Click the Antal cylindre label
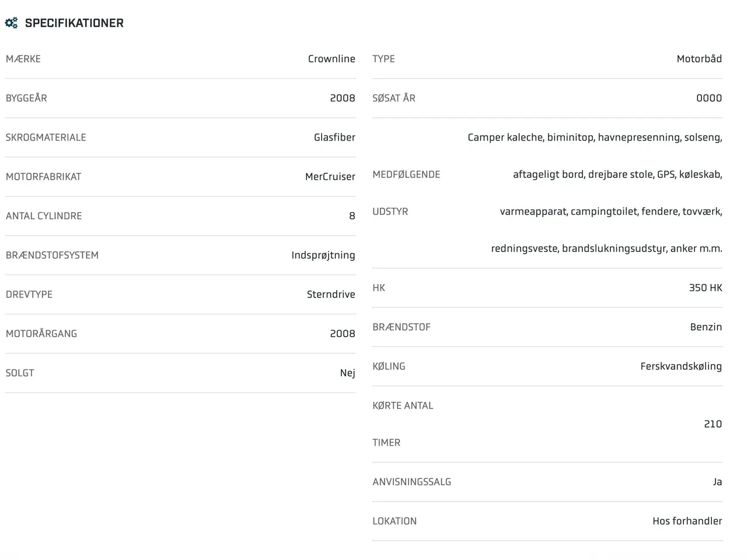 (x=44, y=216)
